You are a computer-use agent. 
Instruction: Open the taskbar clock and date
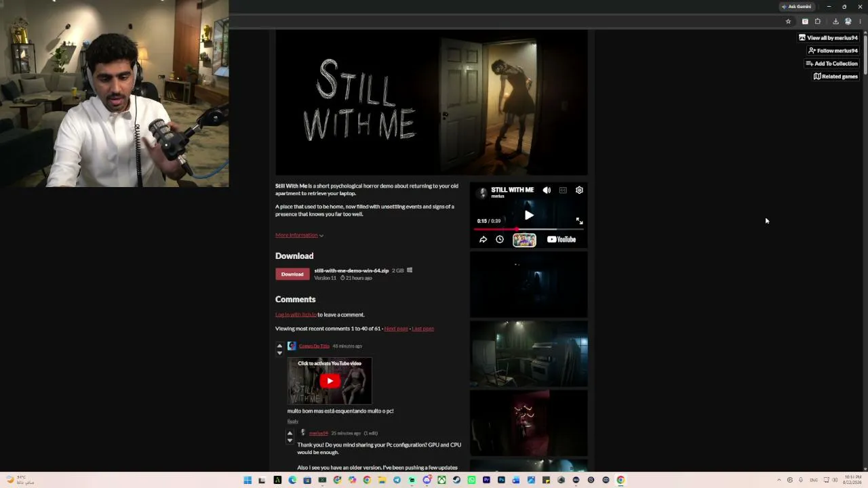click(x=852, y=481)
